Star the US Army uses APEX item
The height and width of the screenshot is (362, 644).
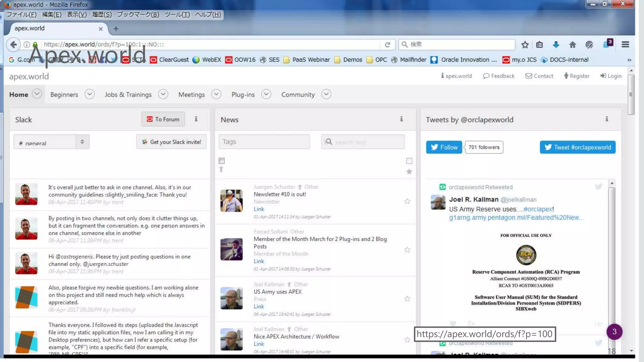pyautogui.click(x=407, y=299)
